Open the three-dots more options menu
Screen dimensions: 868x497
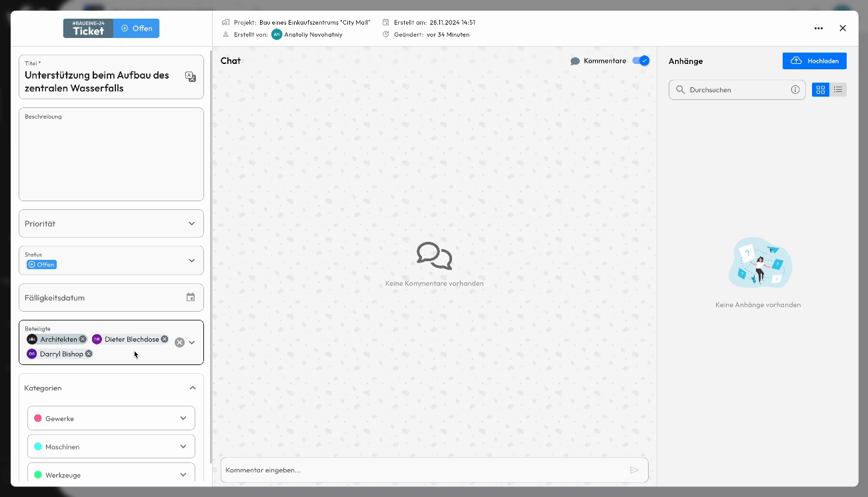point(819,29)
